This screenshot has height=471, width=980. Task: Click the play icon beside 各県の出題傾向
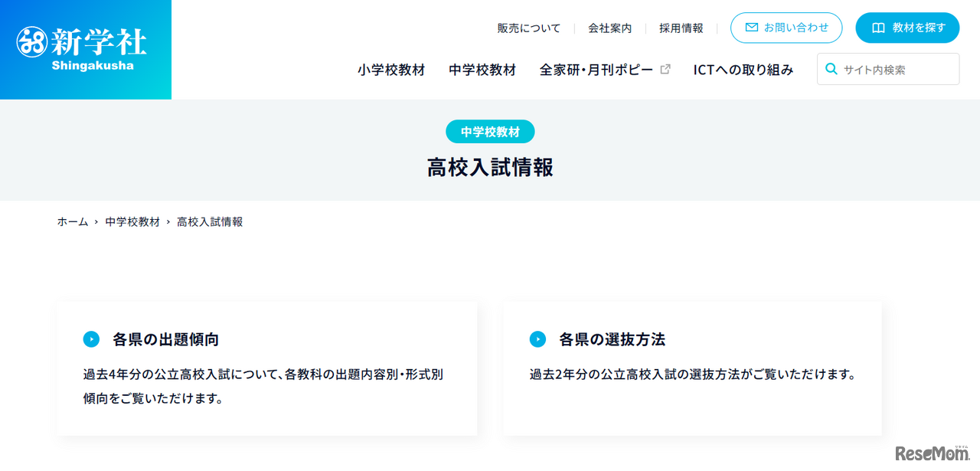click(x=91, y=339)
